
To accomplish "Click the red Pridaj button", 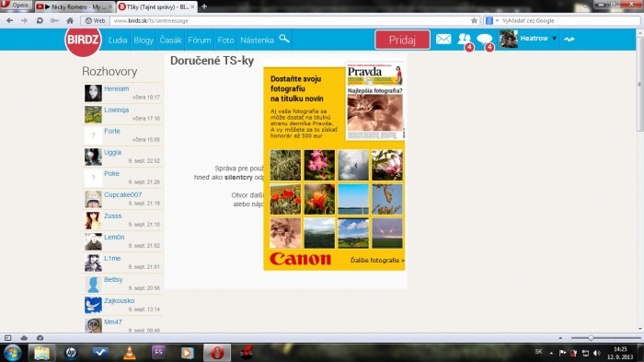I will [x=403, y=40].
